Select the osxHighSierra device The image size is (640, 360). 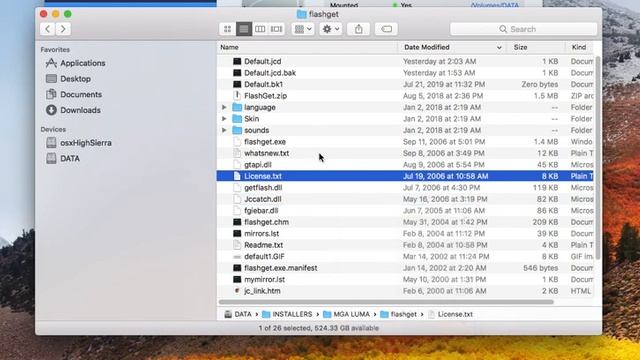78,143
